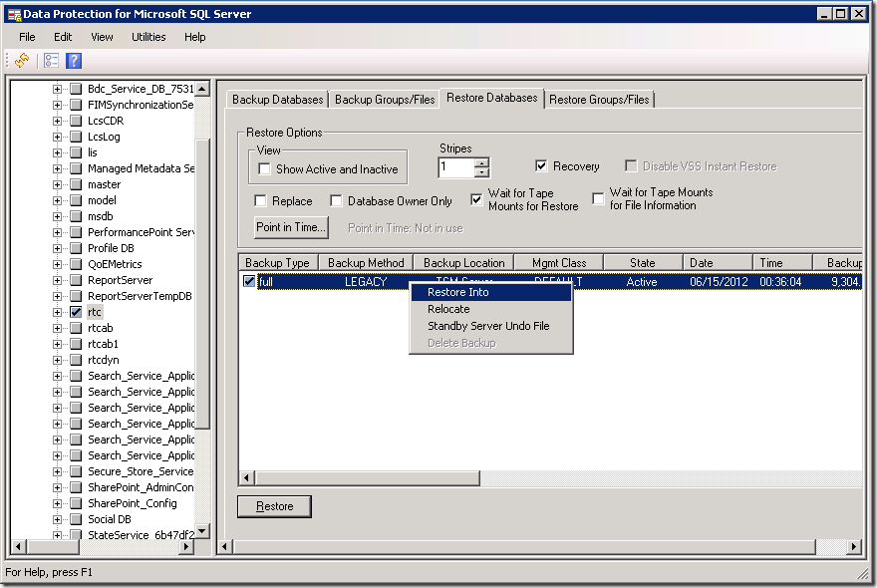Click the left tree scroll-up arrow
Screen dimensions: 877x588
202,88
